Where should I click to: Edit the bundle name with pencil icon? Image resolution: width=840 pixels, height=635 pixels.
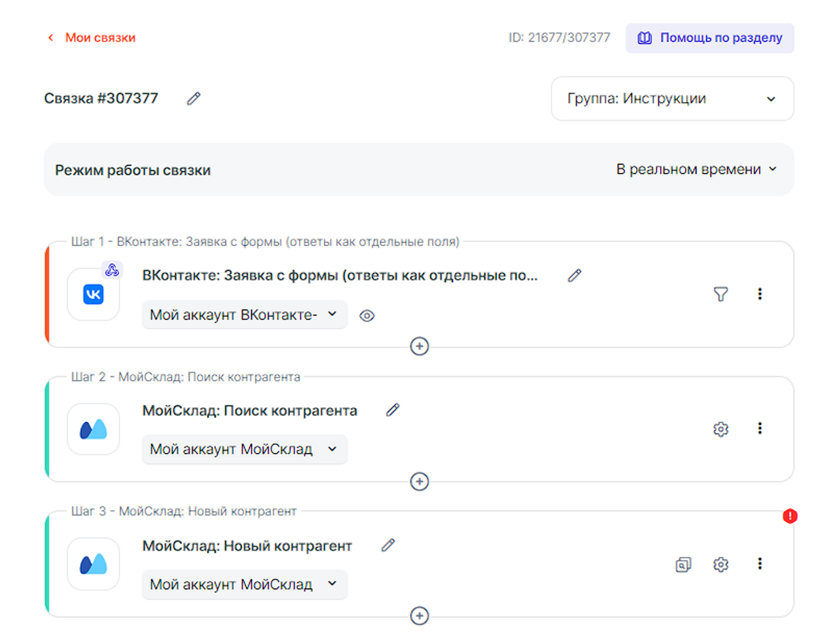point(193,99)
